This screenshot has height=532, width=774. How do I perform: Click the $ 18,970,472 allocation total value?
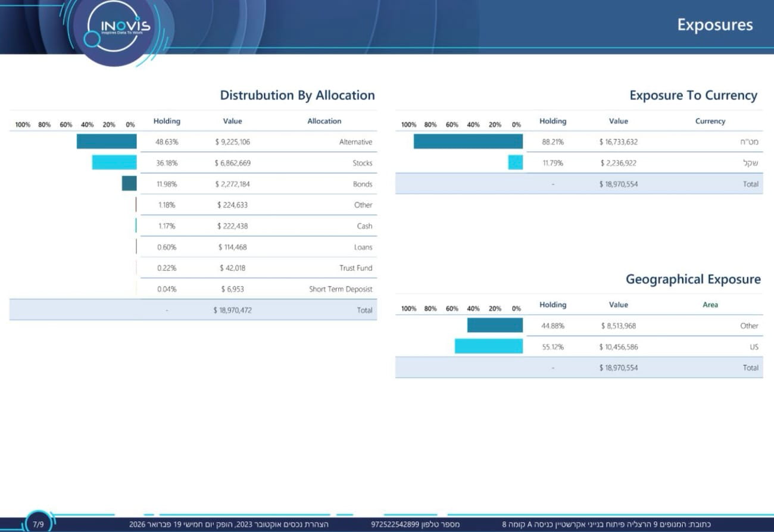[232, 310]
